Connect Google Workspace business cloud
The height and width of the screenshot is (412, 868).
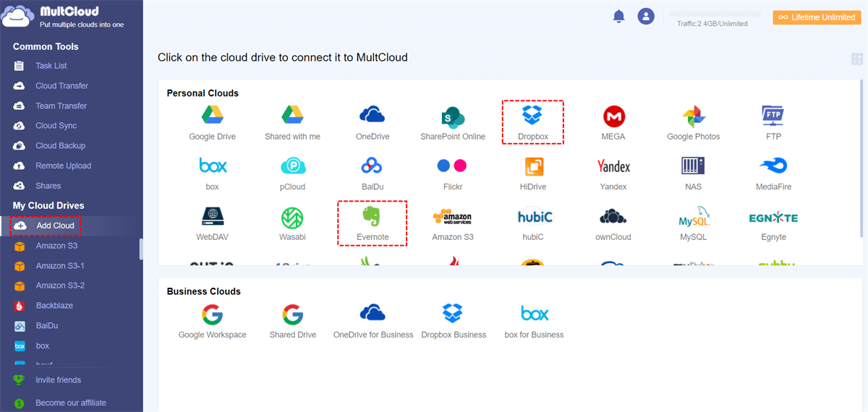pyautogui.click(x=212, y=321)
